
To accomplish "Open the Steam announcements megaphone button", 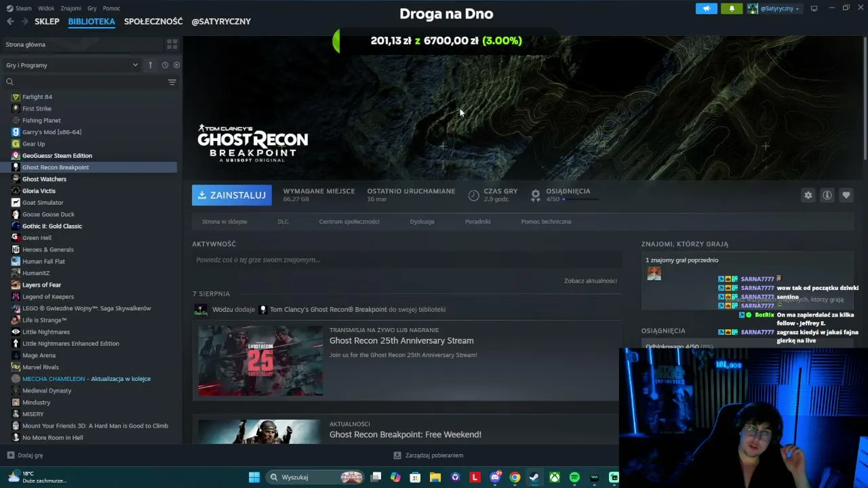I will (706, 8).
